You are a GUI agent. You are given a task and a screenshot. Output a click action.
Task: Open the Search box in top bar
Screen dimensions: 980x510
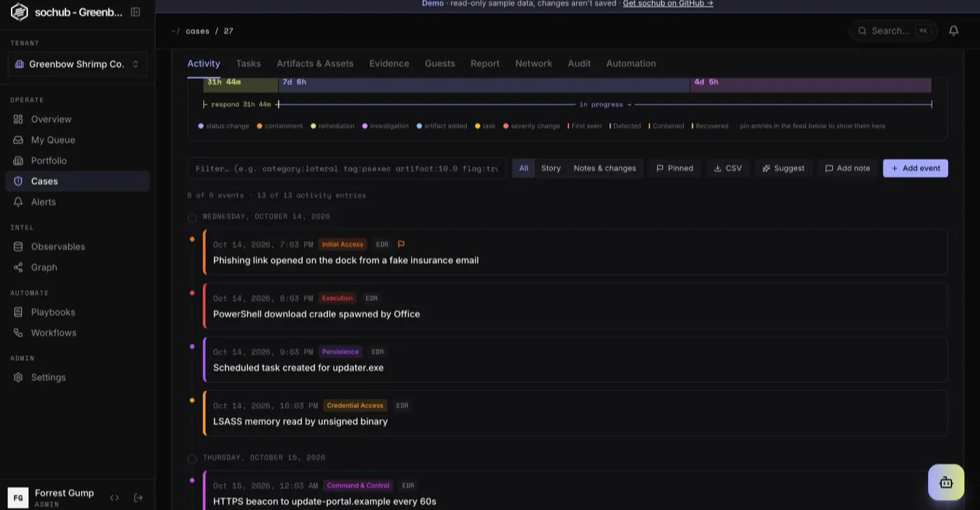pos(894,31)
